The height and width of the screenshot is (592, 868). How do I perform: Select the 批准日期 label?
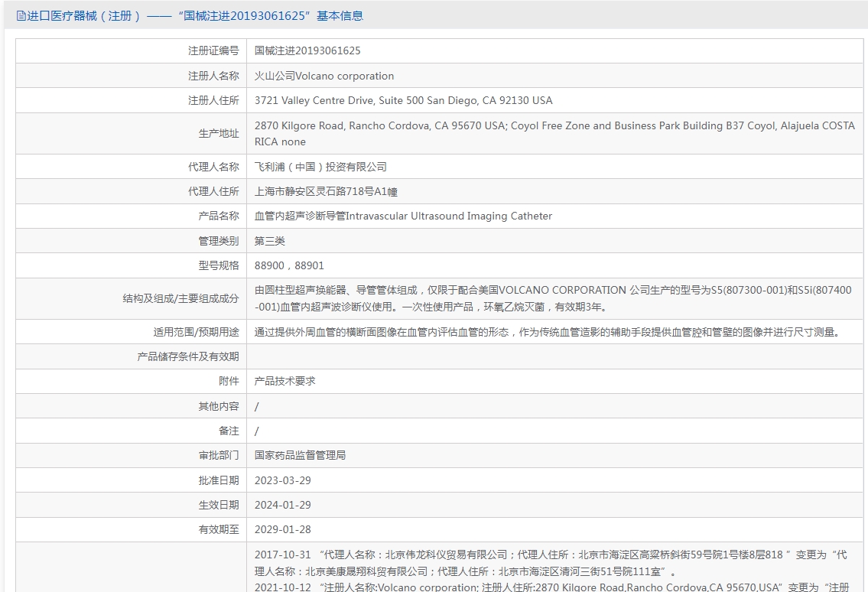(x=219, y=480)
